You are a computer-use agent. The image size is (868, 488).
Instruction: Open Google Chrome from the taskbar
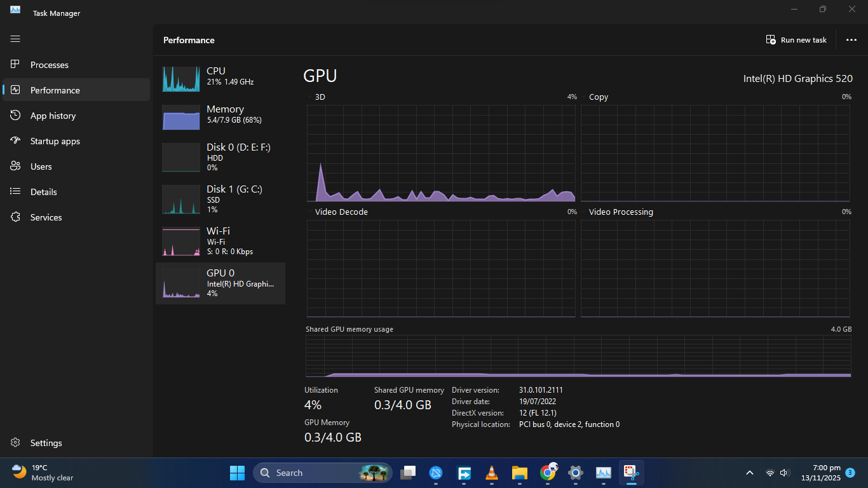coord(548,473)
